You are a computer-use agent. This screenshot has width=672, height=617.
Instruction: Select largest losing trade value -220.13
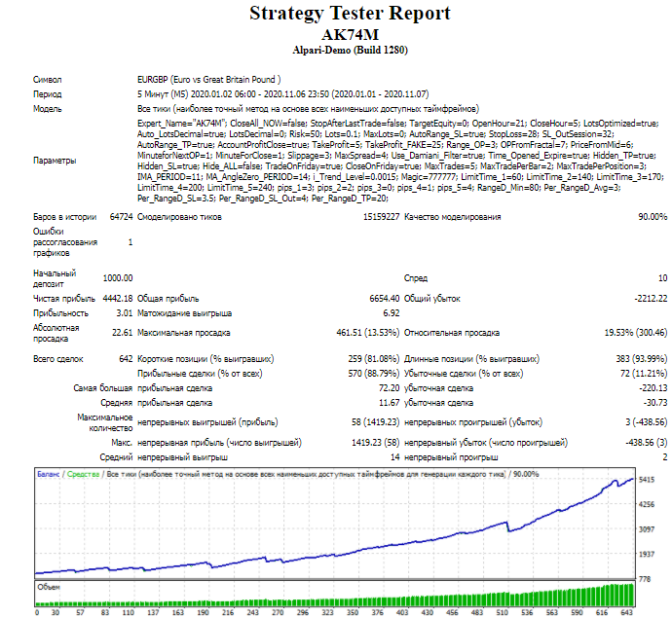(x=653, y=388)
